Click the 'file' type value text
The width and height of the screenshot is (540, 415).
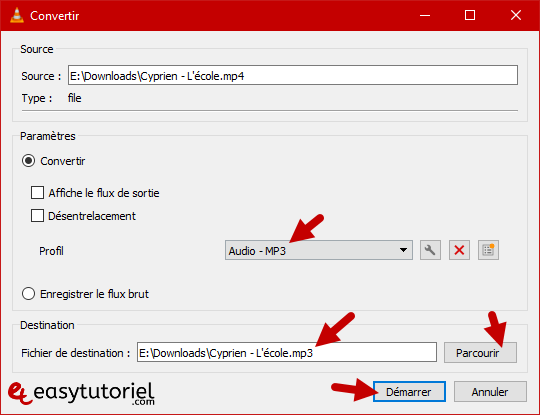coord(74,98)
